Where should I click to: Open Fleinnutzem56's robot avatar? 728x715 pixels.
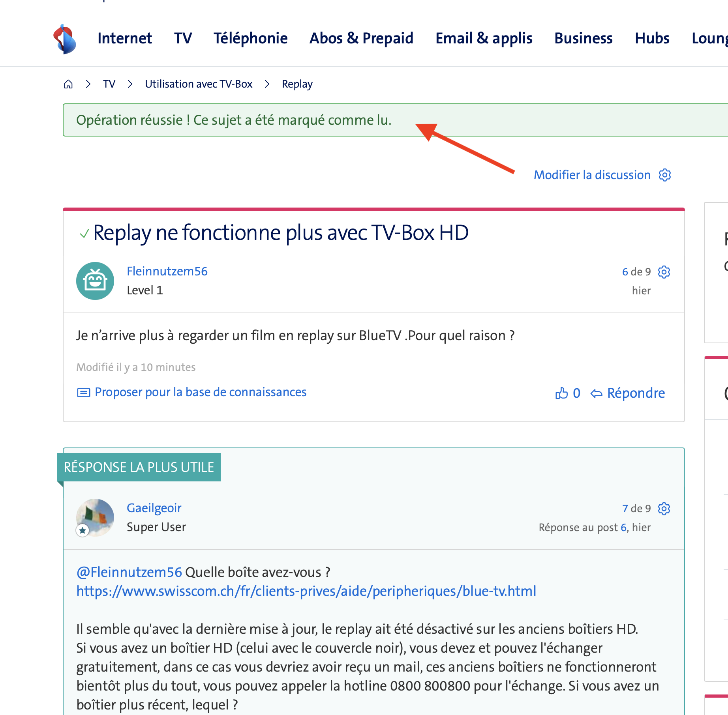pyautogui.click(x=95, y=281)
